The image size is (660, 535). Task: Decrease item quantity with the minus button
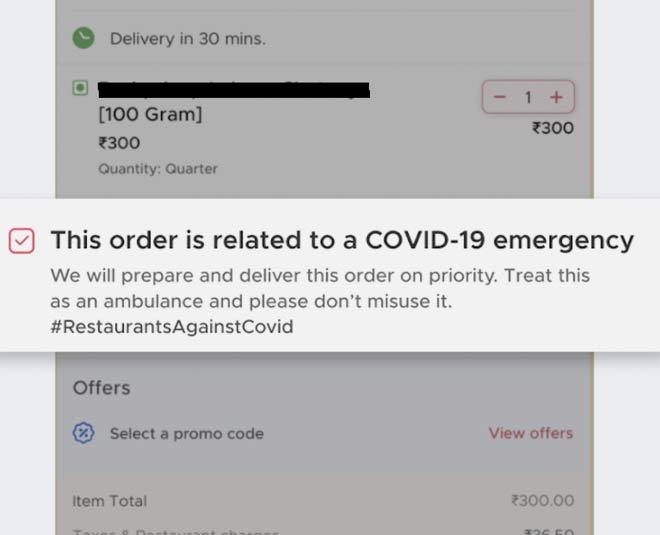click(500, 97)
